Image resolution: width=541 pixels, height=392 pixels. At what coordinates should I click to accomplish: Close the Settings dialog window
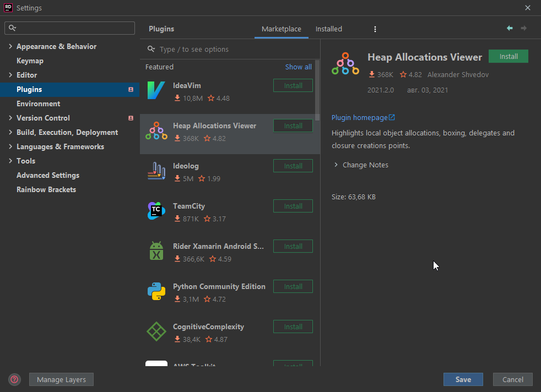(528, 8)
